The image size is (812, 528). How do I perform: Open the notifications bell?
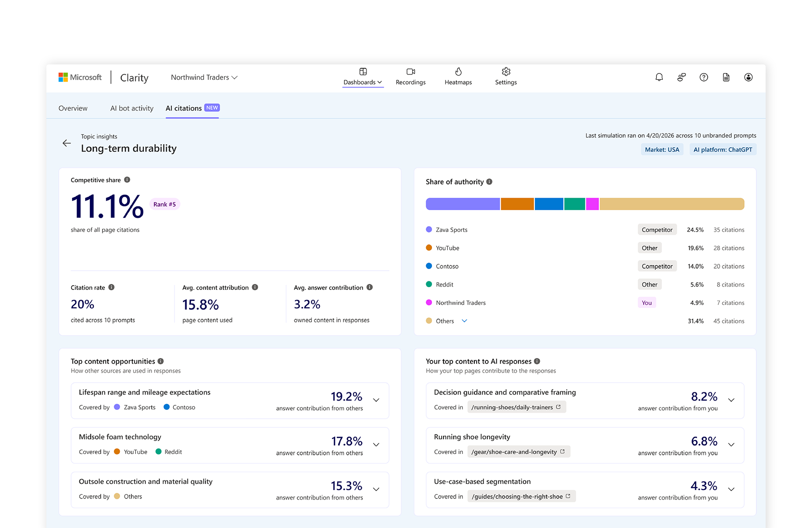(x=659, y=77)
